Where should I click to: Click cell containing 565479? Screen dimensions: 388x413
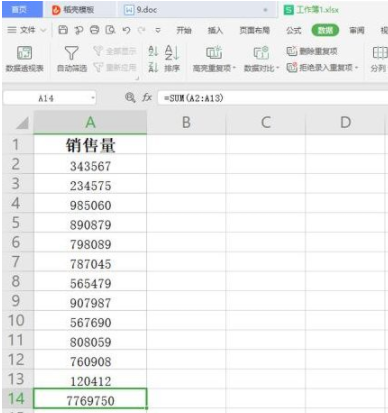click(90, 282)
